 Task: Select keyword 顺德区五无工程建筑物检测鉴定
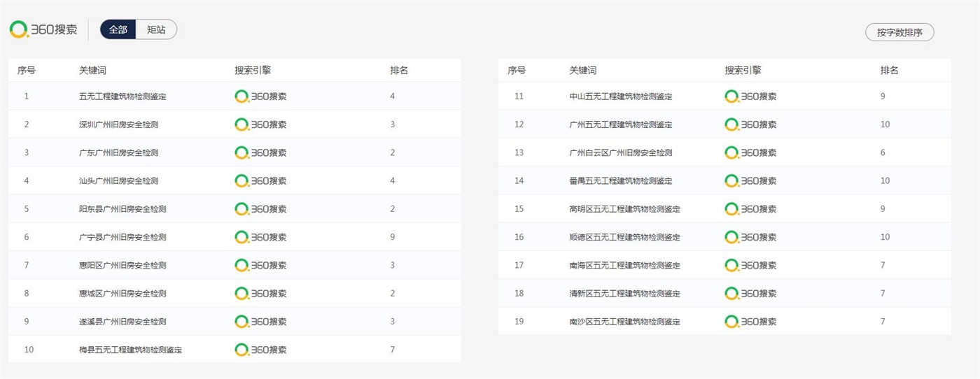[x=624, y=237]
